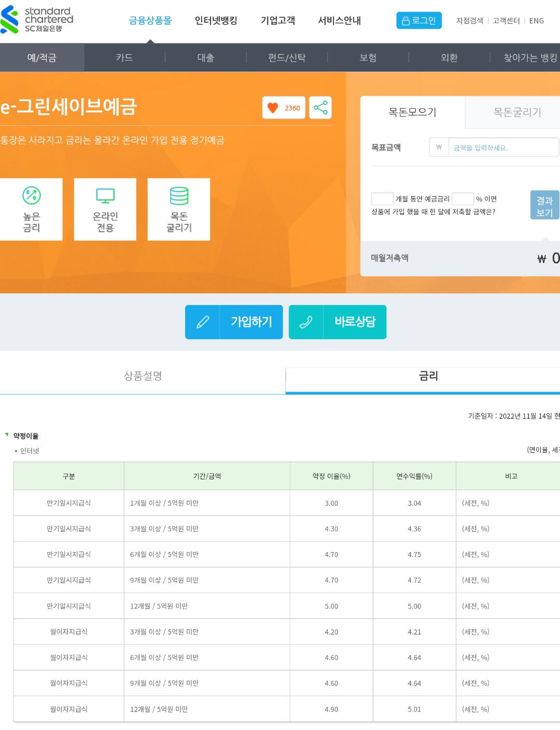
Task: Click the 예금금리 percent input field
Action: point(463,199)
